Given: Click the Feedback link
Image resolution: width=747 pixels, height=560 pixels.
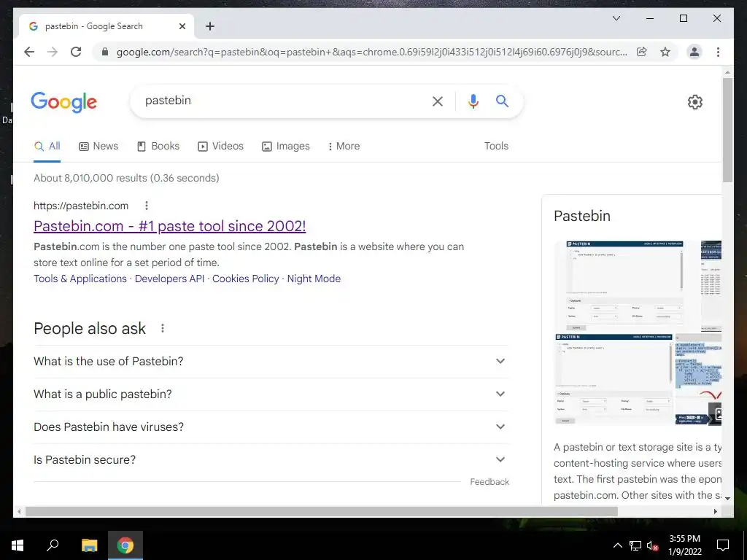Looking at the screenshot, I should [x=489, y=482].
